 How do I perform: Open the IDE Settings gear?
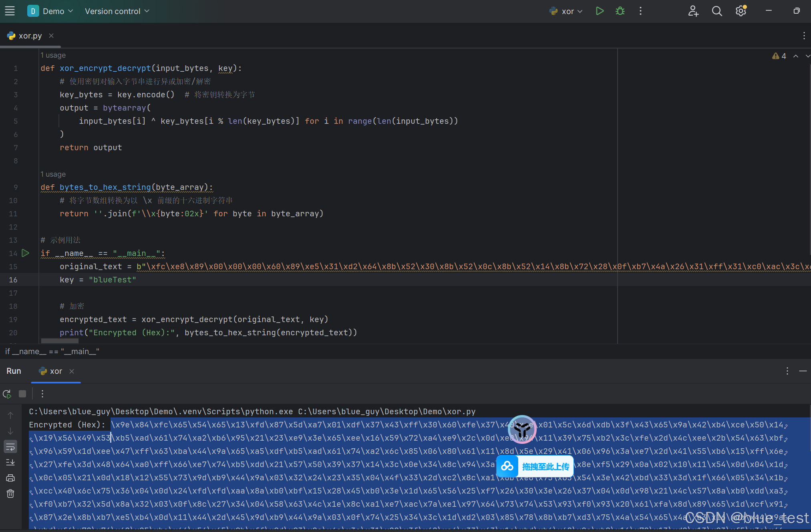tap(741, 11)
